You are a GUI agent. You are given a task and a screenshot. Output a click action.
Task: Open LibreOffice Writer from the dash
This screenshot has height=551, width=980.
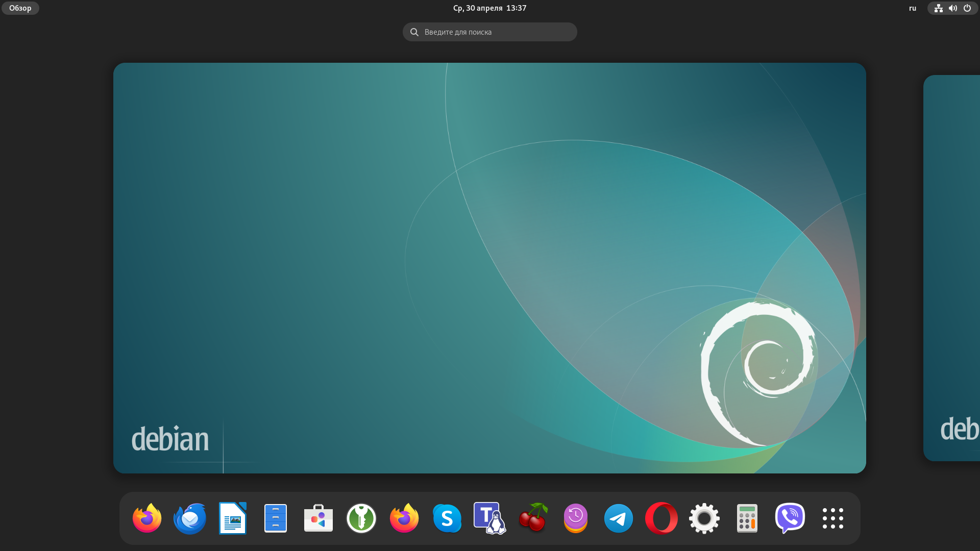click(233, 518)
